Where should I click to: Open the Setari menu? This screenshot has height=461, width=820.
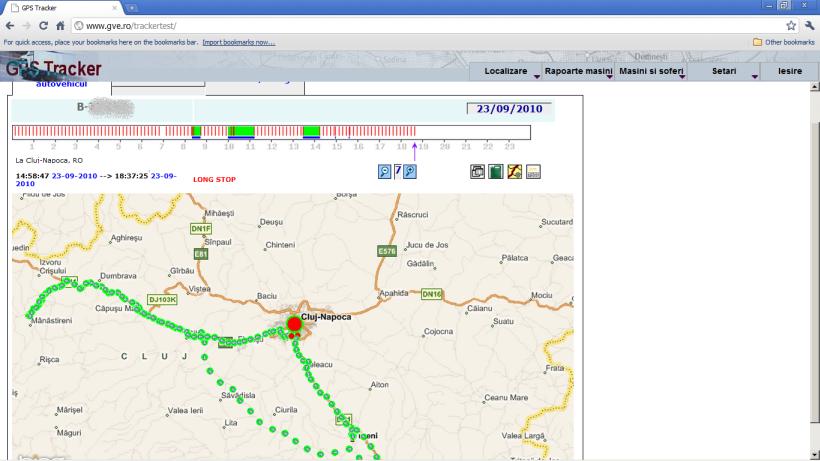click(724, 71)
